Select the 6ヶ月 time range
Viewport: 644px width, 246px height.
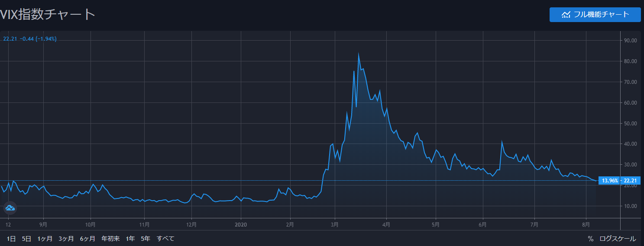87,239
